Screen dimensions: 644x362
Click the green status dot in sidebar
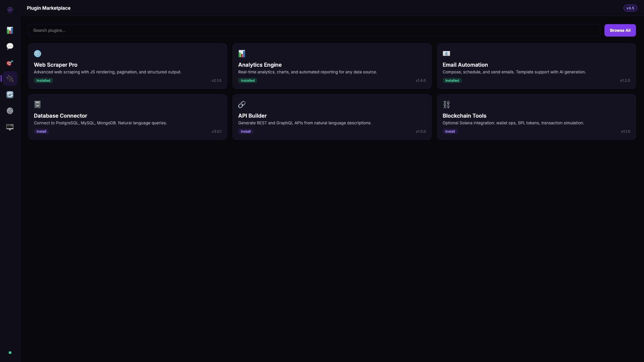[x=10, y=353]
